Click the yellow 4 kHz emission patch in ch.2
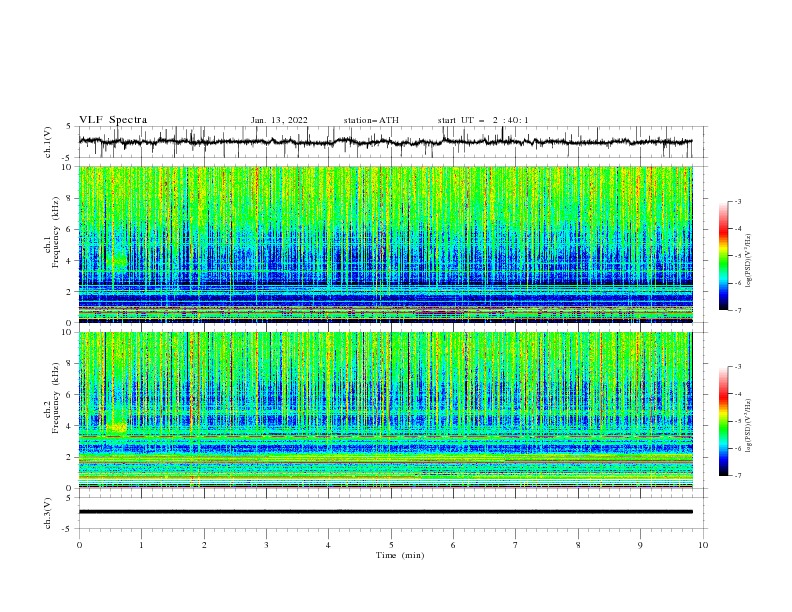The height and width of the screenshot is (612, 792). point(117,427)
